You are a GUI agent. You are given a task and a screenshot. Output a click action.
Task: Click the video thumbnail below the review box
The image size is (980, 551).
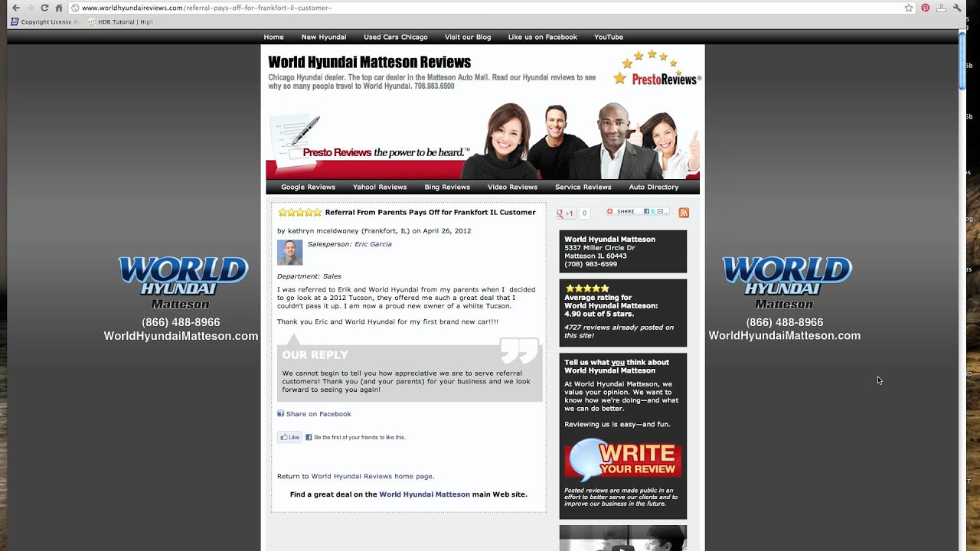point(622,538)
